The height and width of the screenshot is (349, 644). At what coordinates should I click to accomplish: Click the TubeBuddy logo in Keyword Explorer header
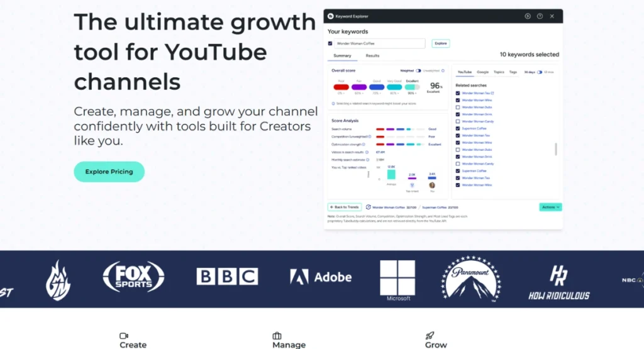click(331, 16)
